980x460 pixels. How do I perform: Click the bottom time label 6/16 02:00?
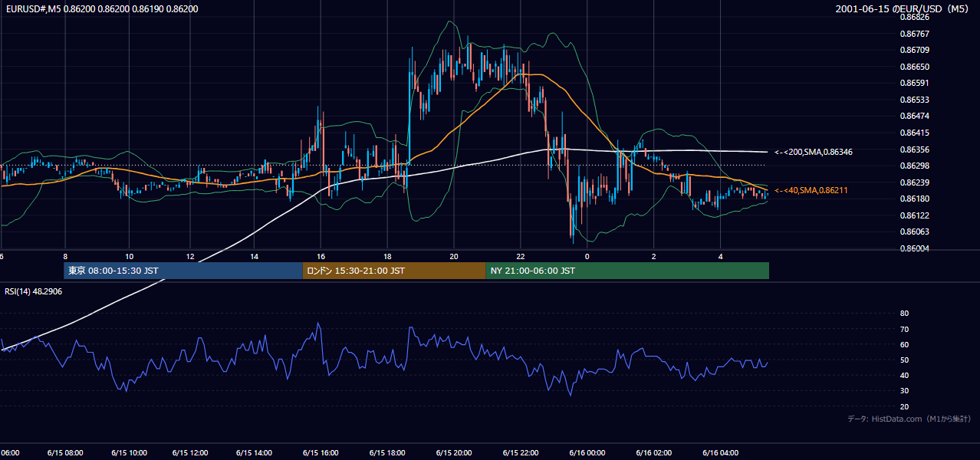(653, 453)
